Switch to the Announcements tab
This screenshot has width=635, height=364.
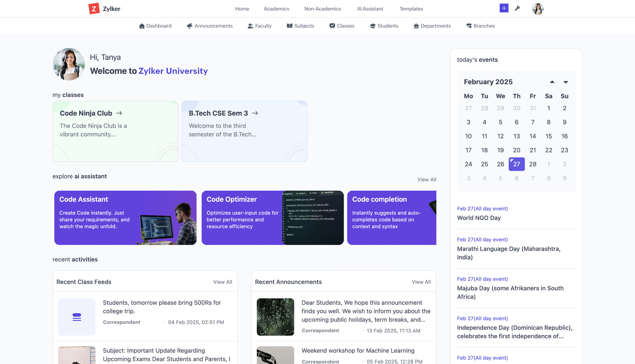(x=210, y=26)
